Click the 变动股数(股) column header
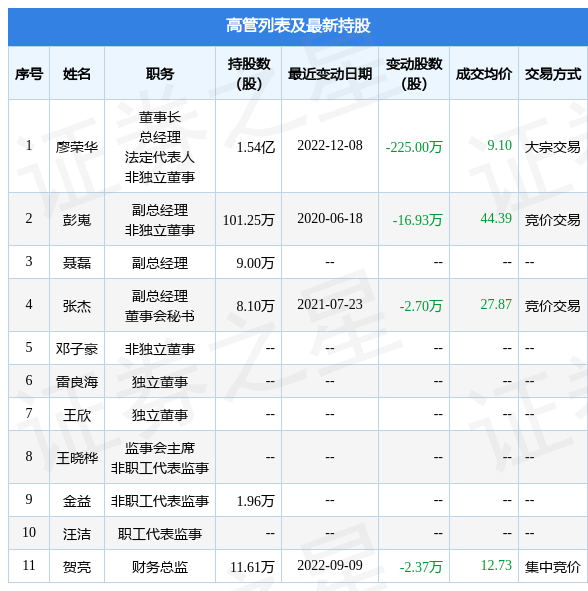This screenshot has width=588, height=591. tap(414, 74)
